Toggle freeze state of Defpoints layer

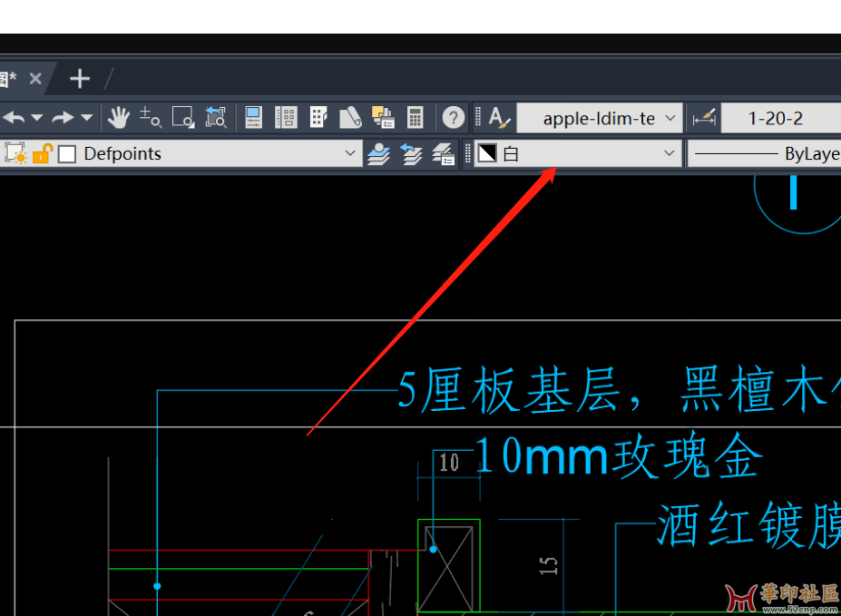pos(16,154)
